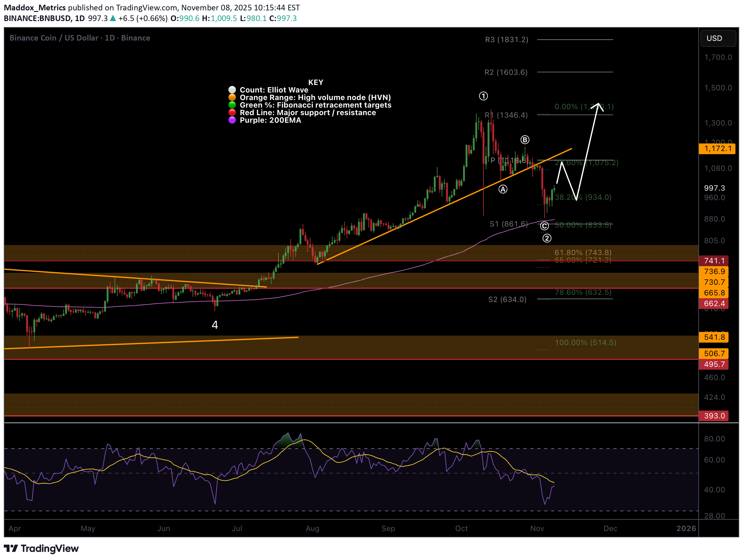
Task: Click the white Elliott Wave legend dot
Action: [232, 90]
